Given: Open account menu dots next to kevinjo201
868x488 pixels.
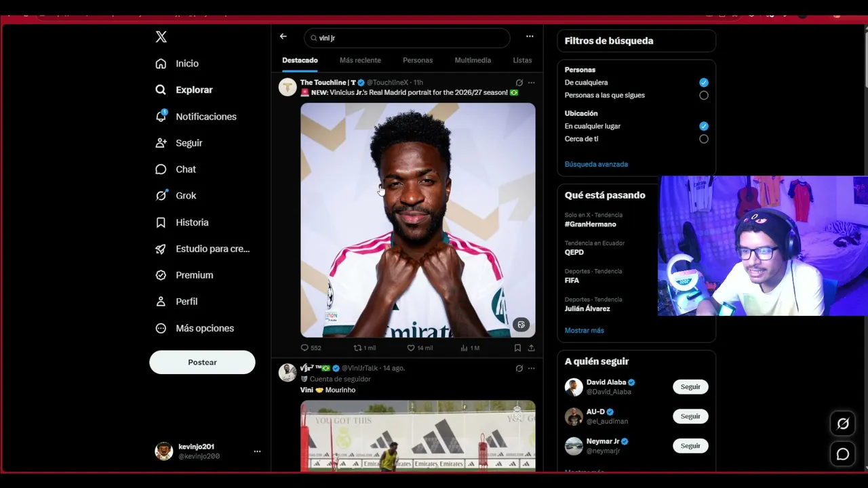Looking at the screenshot, I should click(257, 451).
